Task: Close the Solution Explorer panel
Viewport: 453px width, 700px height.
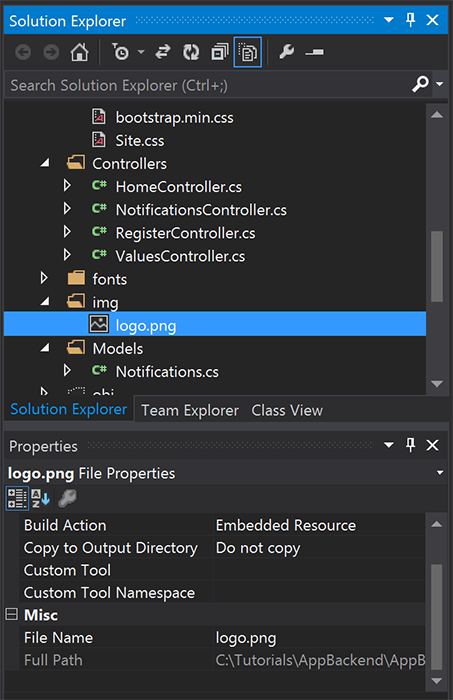Action: [x=432, y=20]
